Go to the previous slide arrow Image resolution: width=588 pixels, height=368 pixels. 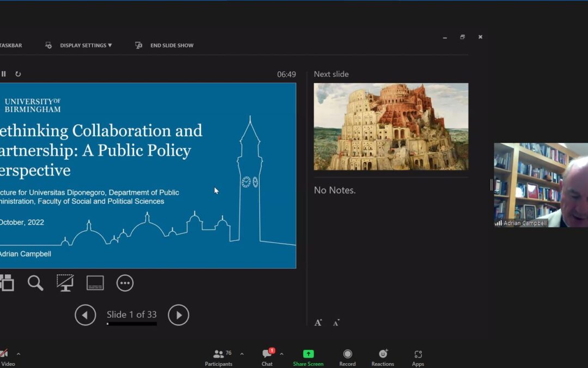click(85, 315)
